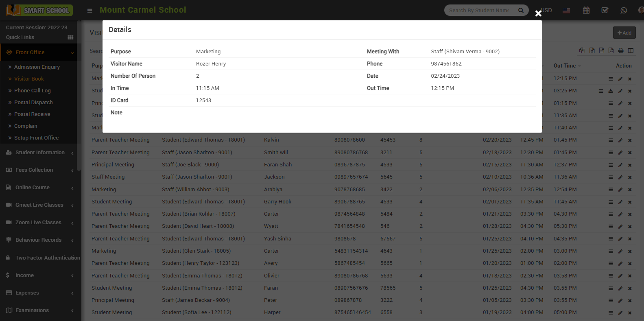This screenshot has width=644, height=321.
Task: Open the Quick Links grid icon
Action: [70, 37]
